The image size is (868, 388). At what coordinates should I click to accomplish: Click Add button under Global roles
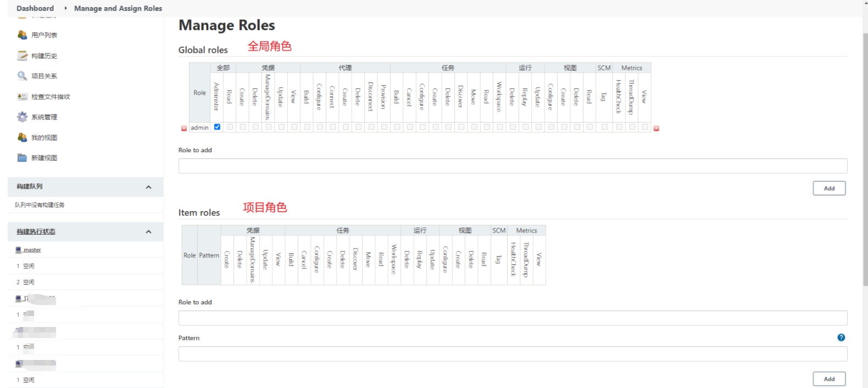pyautogui.click(x=829, y=188)
